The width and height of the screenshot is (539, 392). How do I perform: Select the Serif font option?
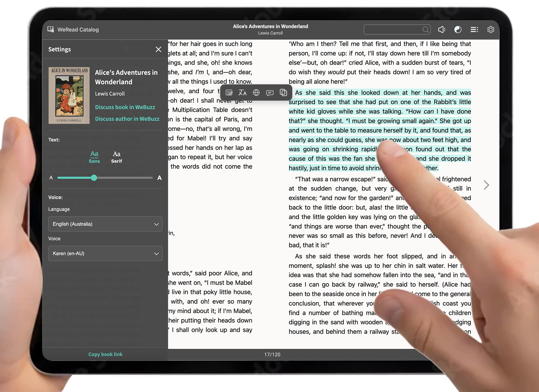[x=116, y=157]
